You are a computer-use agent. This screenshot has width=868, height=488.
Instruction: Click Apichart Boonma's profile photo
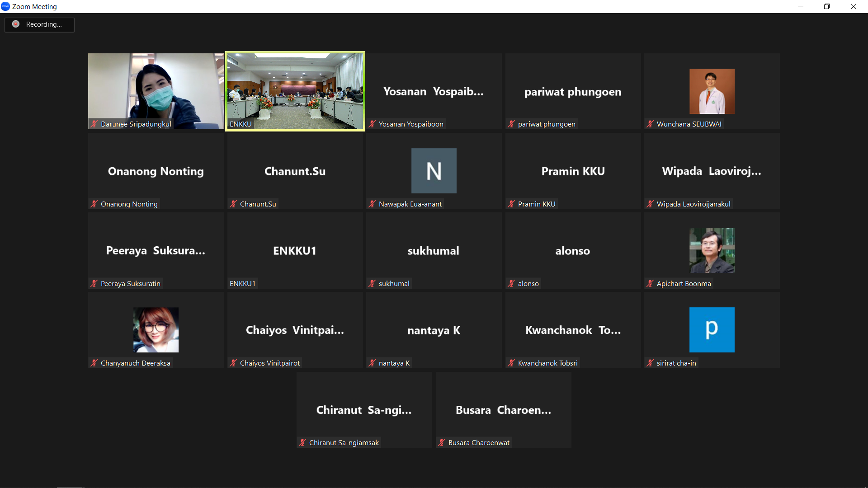pyautogui.click(x=712, y=250)
